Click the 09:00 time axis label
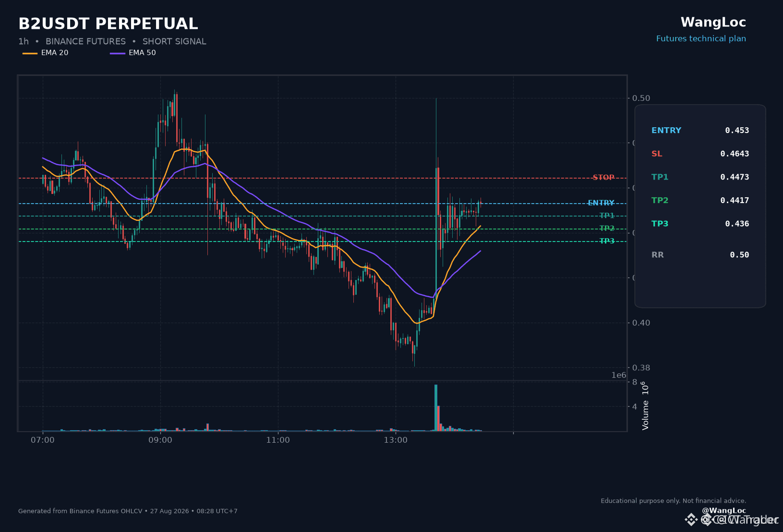This screenshot has height=532, width=783. click(160, 440)
